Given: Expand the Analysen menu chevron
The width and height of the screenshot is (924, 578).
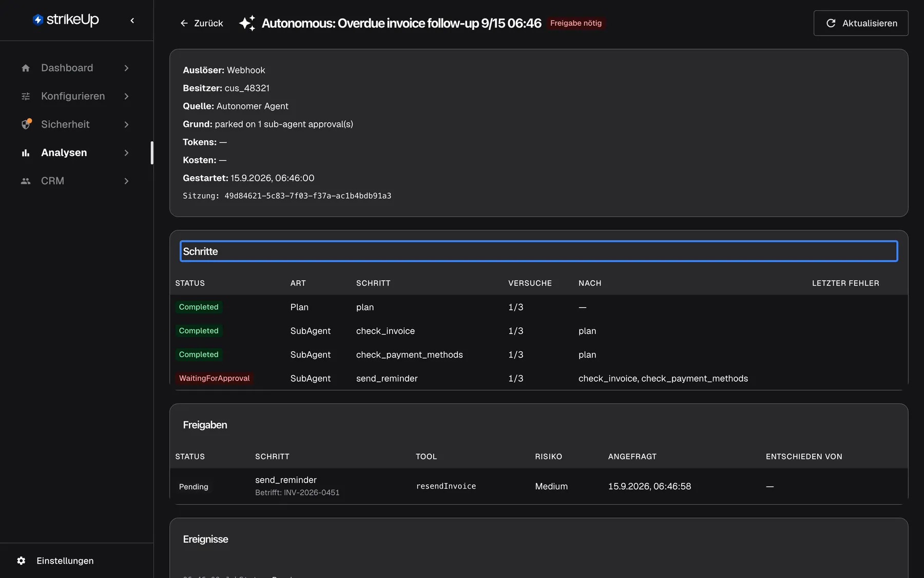Looking at the screenshot, I should [126, 153].
